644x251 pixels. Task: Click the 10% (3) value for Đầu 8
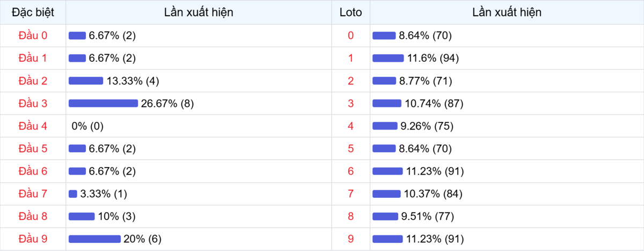pyautogui.click(x=116, y=216)
